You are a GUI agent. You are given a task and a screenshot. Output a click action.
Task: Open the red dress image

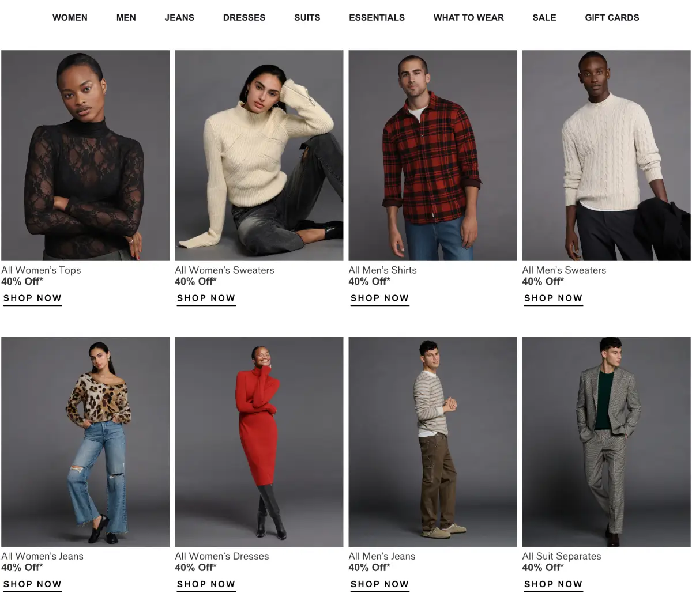tap(259, 441)
